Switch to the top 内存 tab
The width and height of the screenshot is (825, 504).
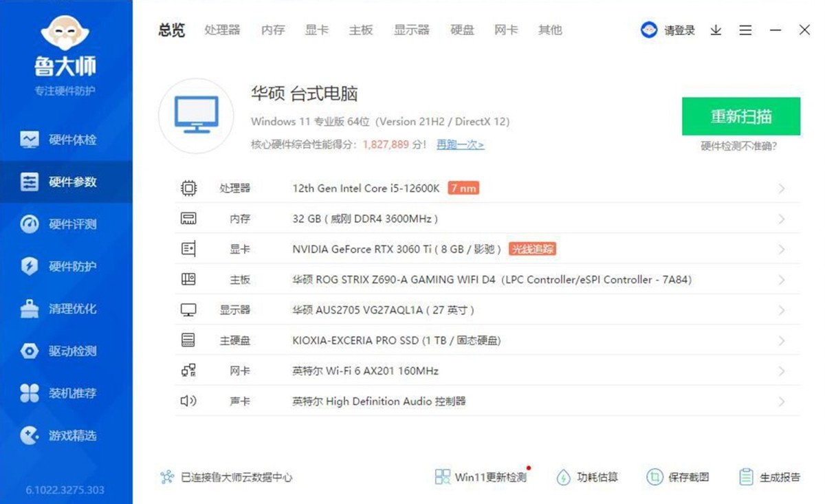273,30
